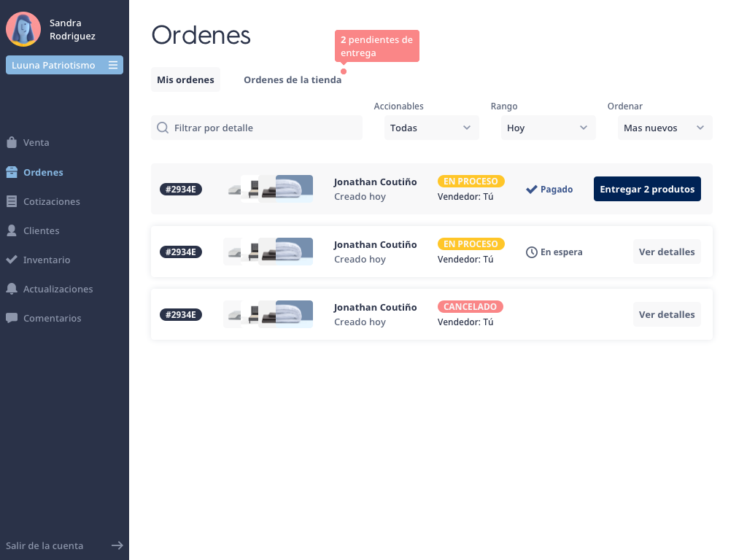Image resolution: width=747 pixels, height=560 pixels.
Task: Click EN PROCESO status on Pagado order
Action: [x=471, y=181]
